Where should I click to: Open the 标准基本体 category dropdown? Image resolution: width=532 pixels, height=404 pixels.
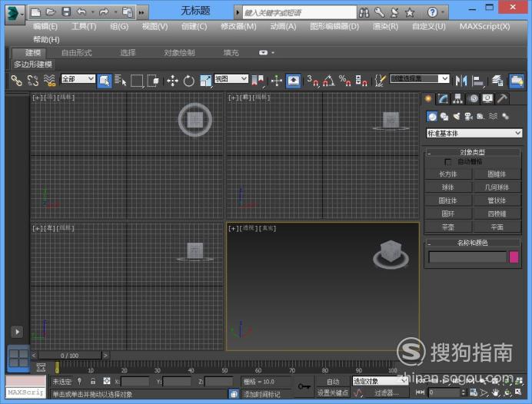coord(474,133)
